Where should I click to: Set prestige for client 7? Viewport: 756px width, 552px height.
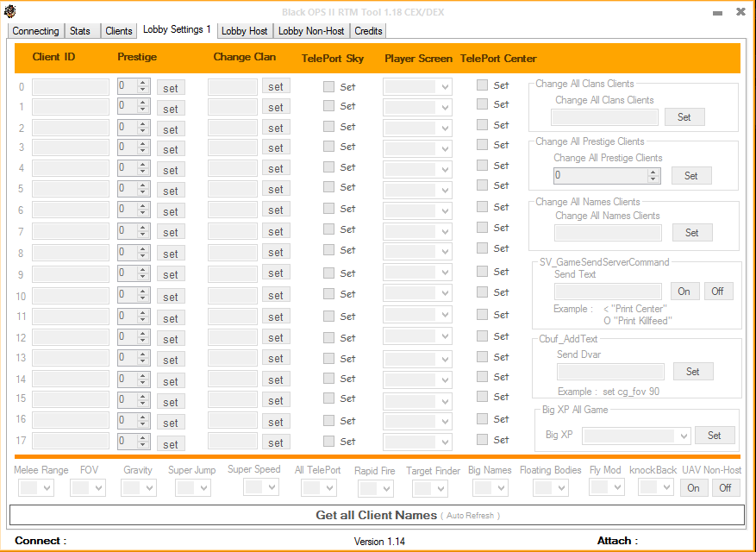tap(171, 232)
